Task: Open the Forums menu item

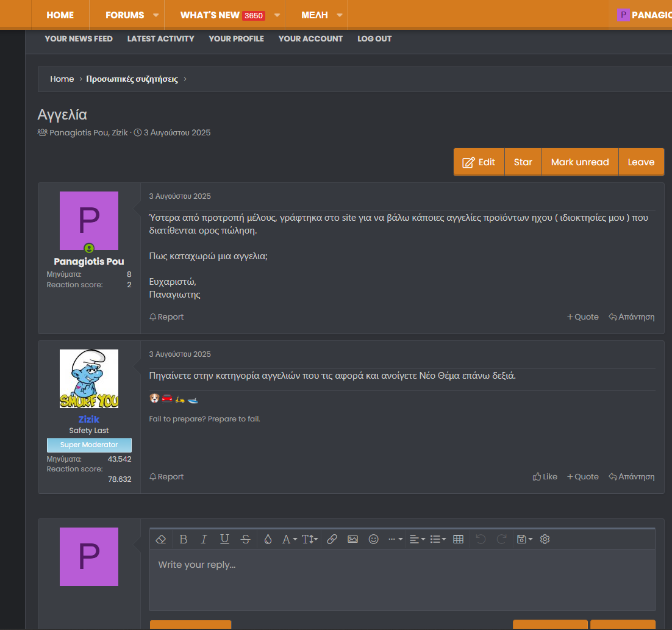Action: pyautogui.click(x=125, y=15)
